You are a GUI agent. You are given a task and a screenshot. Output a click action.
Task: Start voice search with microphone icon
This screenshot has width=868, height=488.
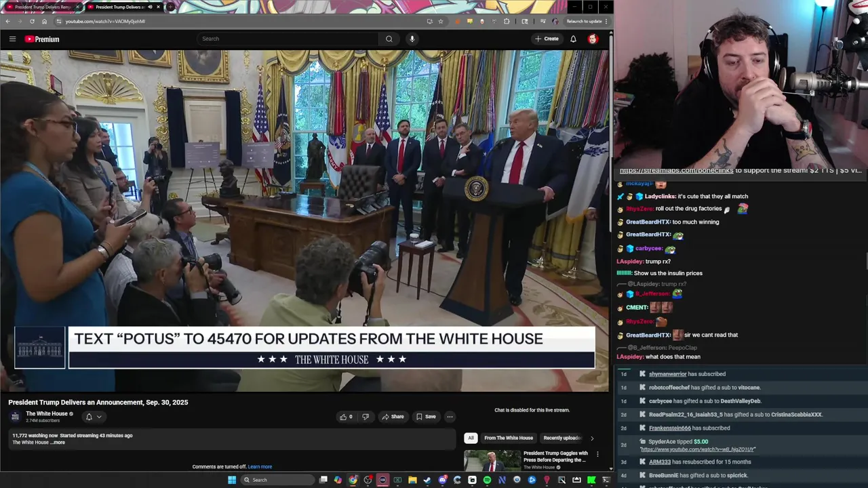pos(412,39)
